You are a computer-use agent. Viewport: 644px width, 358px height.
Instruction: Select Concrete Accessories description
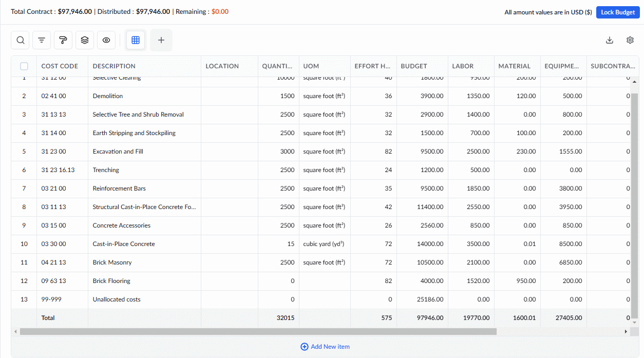pos(144,225)
